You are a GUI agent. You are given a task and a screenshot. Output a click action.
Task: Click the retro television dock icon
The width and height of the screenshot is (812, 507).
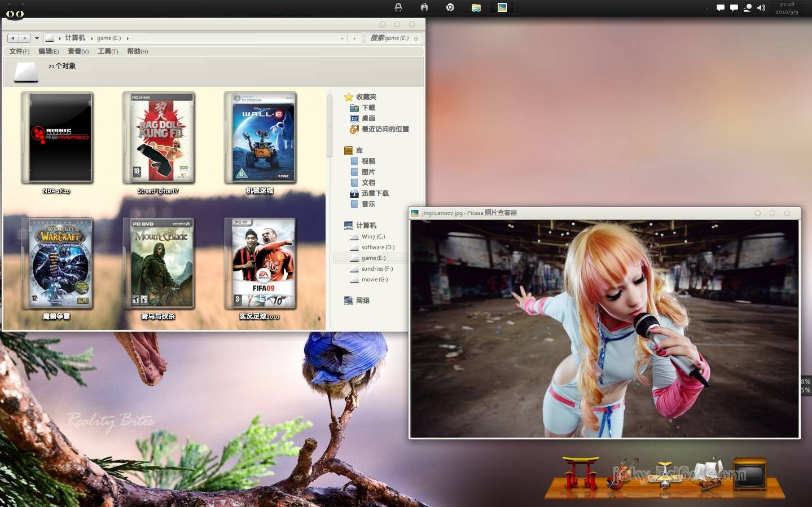pos(750,474)
